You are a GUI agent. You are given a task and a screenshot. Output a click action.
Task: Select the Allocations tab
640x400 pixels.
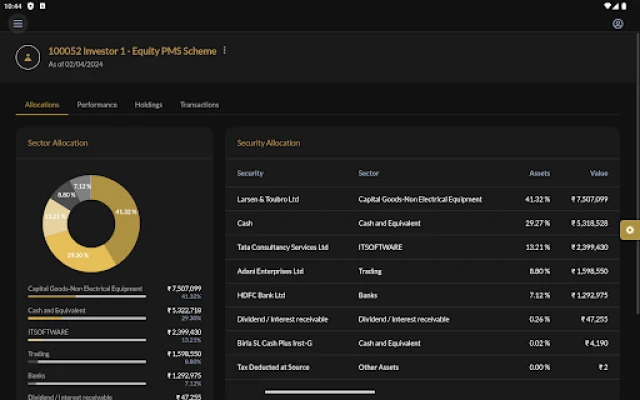tap(42, 105)
